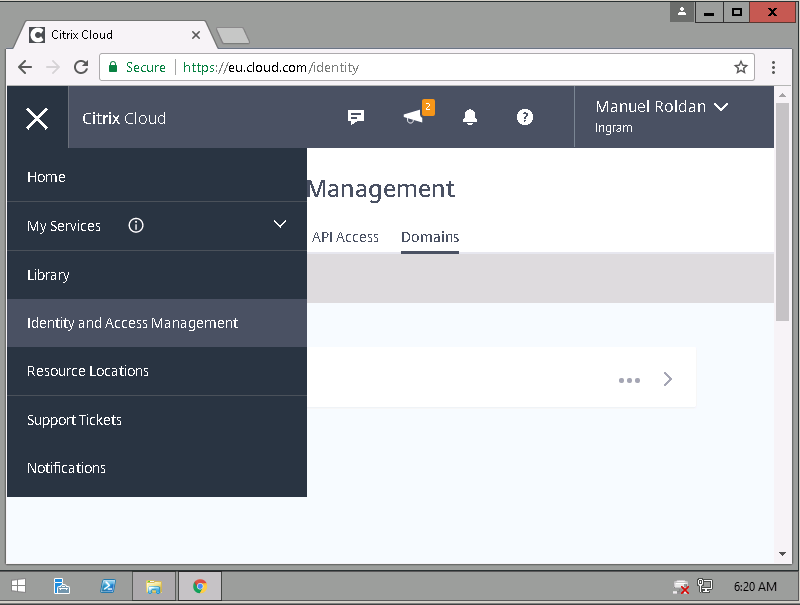800x605 pixels.
Task: Open the help question mark icon
Action: tap(524, 117)
